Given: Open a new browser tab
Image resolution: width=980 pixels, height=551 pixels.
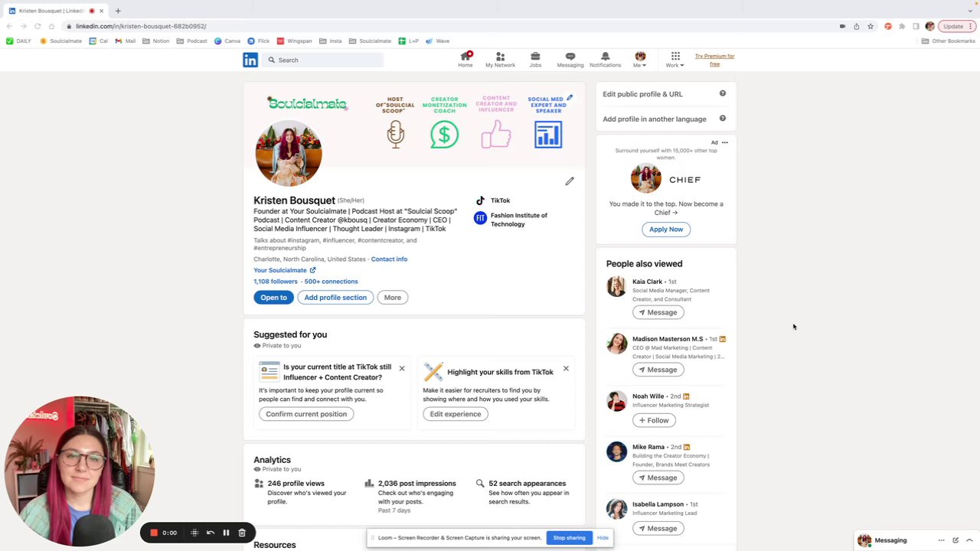Looking at the screenshot, I should click(x=118, y=11).
